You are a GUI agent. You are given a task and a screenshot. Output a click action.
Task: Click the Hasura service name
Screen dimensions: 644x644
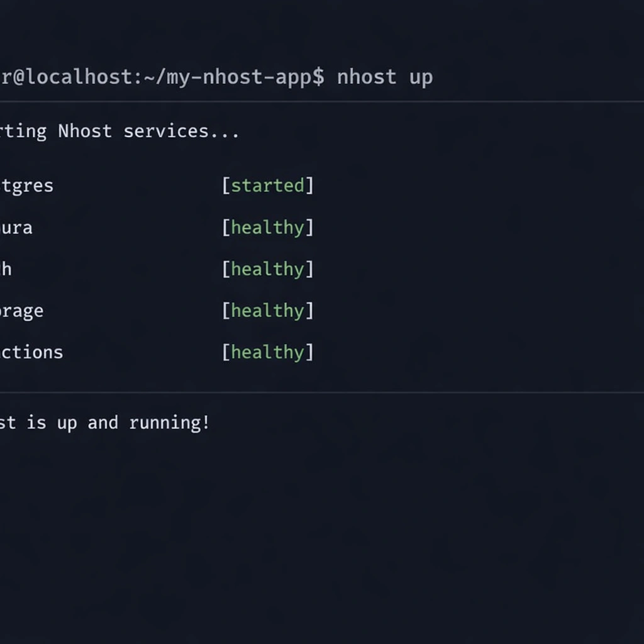click(x=16, y=228)
